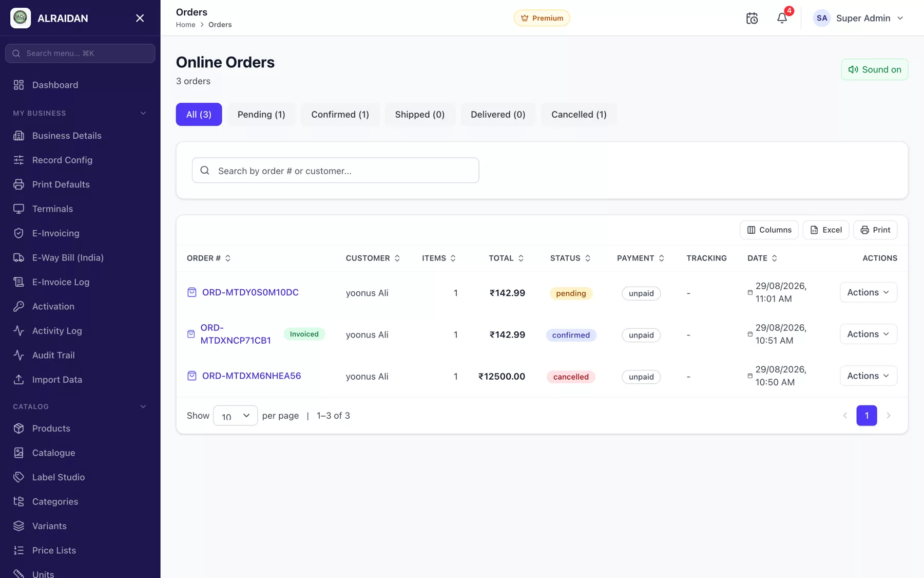This screenshot has width=924, height=578.
Task: Switch to the Shipped (0) tab
Action: (x=420, y=115)
